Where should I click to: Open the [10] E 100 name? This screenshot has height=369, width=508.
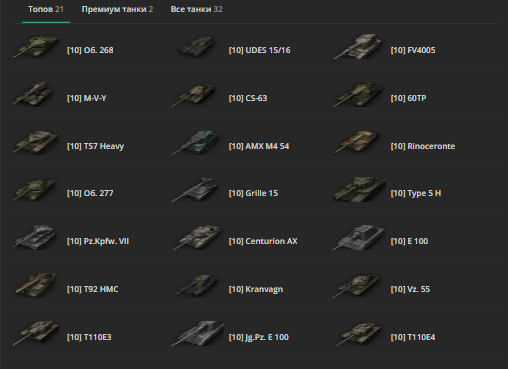coord(409,241)
